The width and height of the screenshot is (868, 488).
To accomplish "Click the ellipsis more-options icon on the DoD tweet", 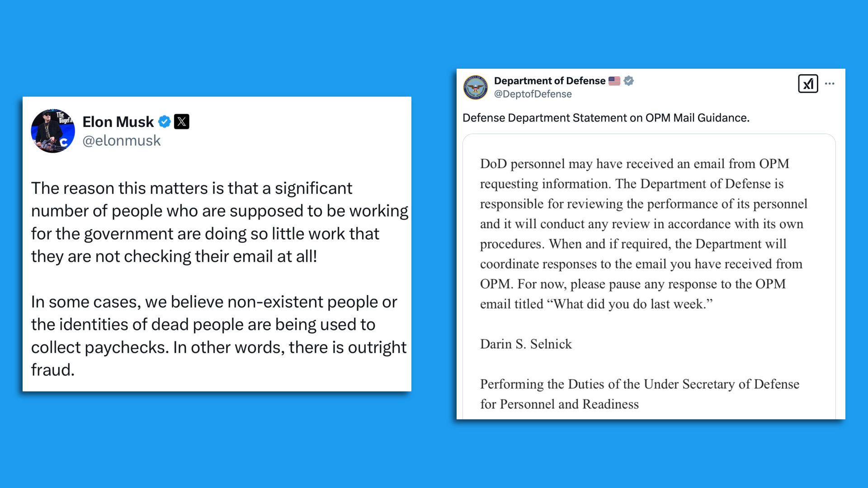I will pos(830,83).
